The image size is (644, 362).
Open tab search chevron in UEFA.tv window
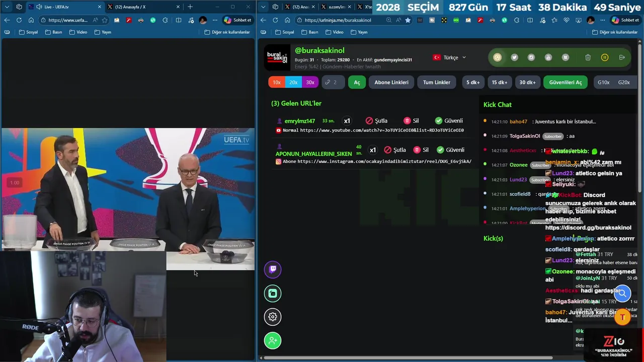click(7, 7)
